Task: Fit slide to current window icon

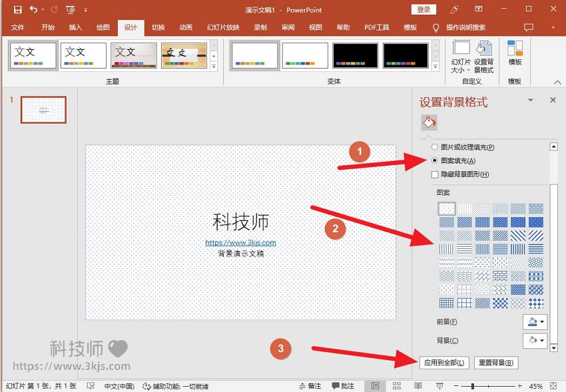Action: click(x=553, y=386)
